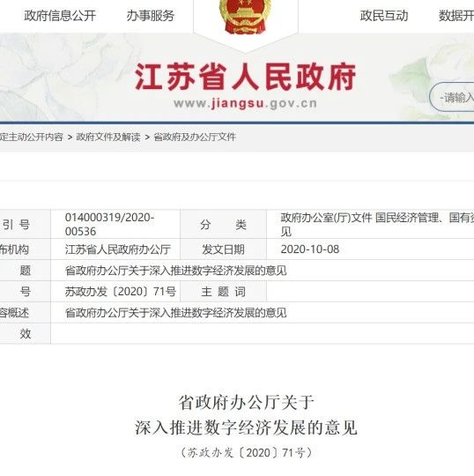This screenshot has width=474, height=476.
Task: Open the 政民互动 menu
Action: point(384,16)
